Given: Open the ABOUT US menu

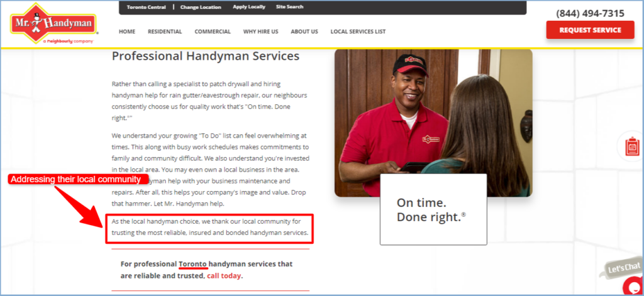Looking at the screenshot, I should (304, 31).
